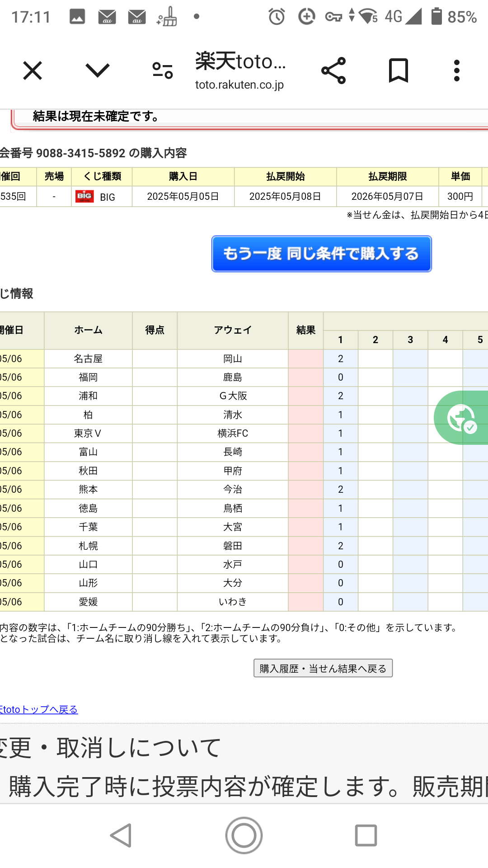Select away team 岡山
The width and height of the screenshot is (488, 868).
[x=233, y=359]
